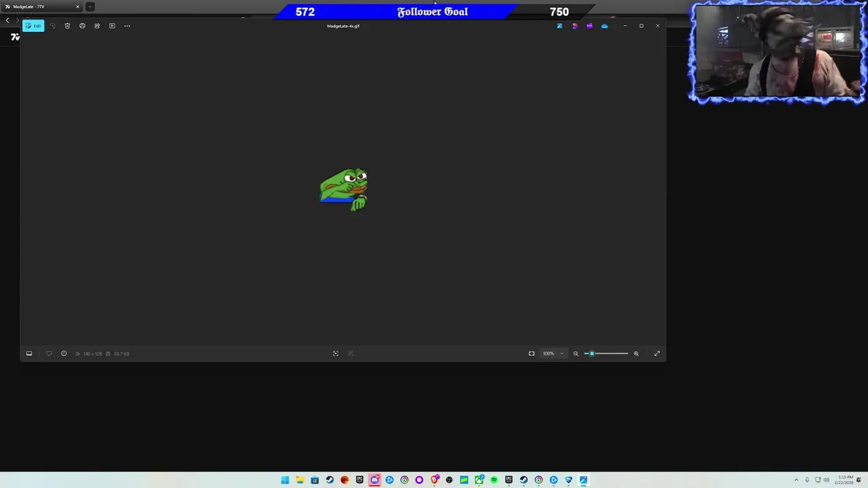Image resolution: width=868 pixels, height=488 pixels.
Task: Show file info panel icon
Action: click(x=64, y=353)
